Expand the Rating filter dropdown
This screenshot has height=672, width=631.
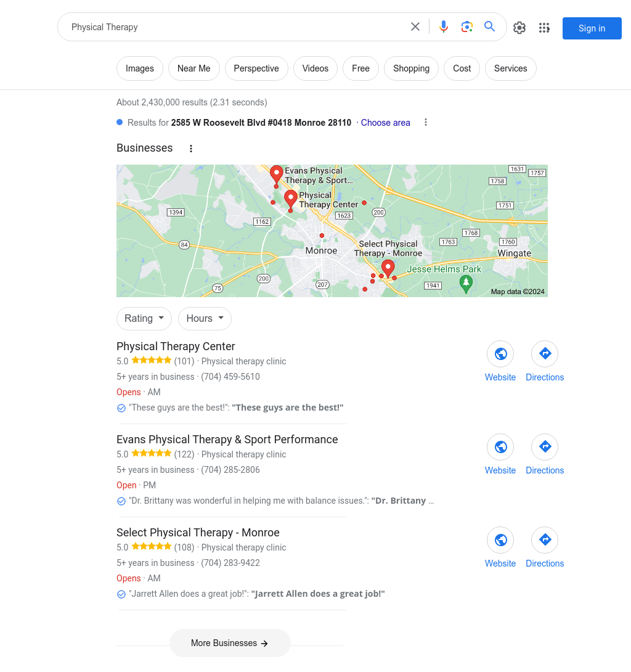click(144, 318)
